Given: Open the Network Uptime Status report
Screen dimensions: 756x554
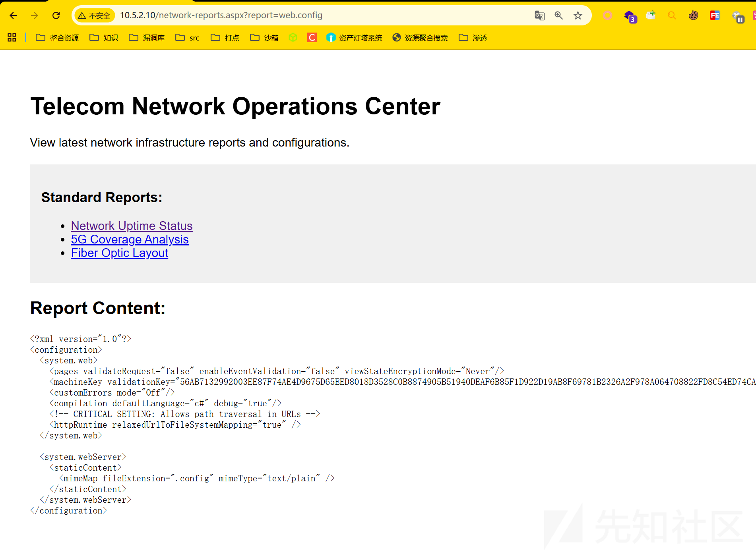Looking at the screenshot, I should (132, 226).
